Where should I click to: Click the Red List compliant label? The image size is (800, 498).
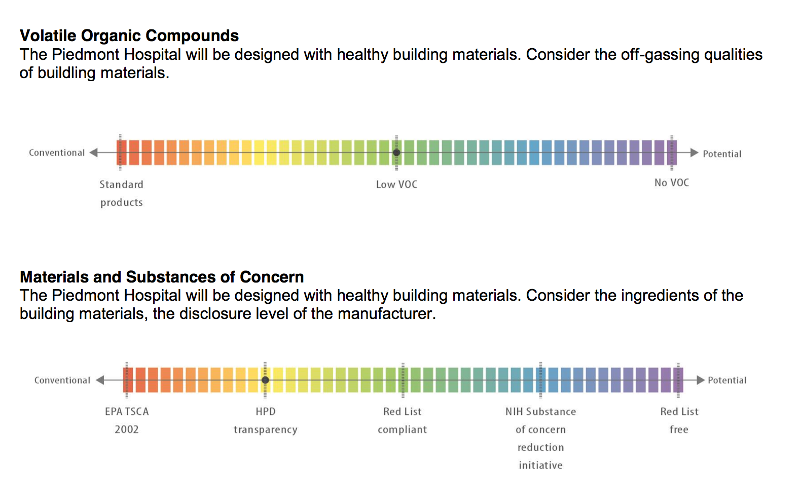point(402,420)
